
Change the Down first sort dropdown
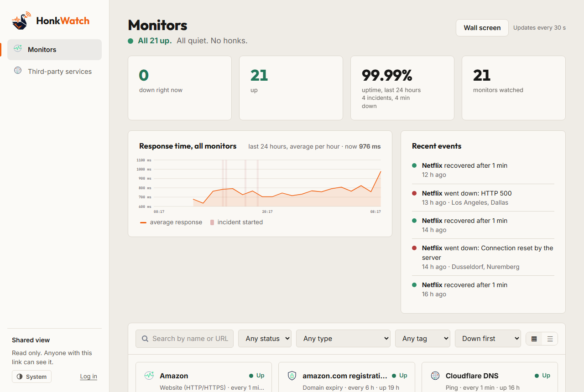[488, 339]
